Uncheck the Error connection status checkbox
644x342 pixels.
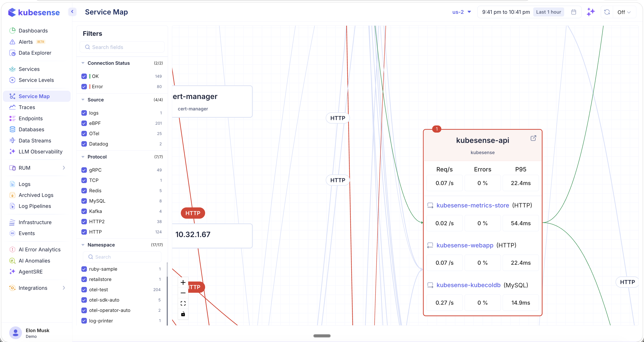pyautogui.click(x=84, y=86)
